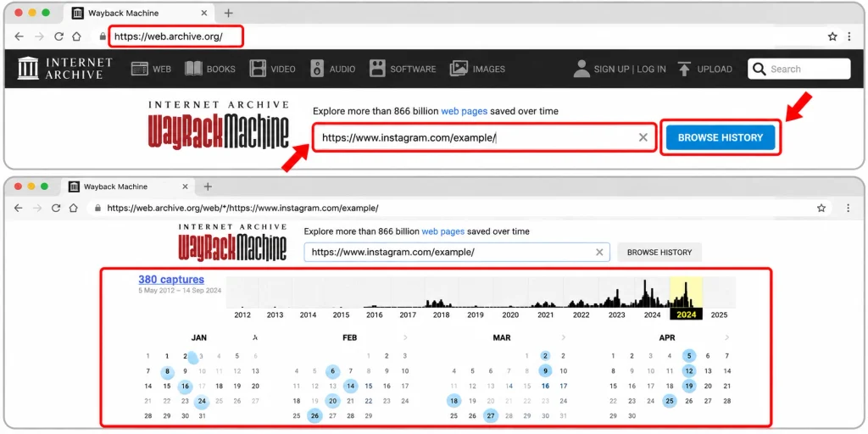Select year 2025 on the timeline
The height and width of the screenshot is (434, 868).
(x=719, y=315)
